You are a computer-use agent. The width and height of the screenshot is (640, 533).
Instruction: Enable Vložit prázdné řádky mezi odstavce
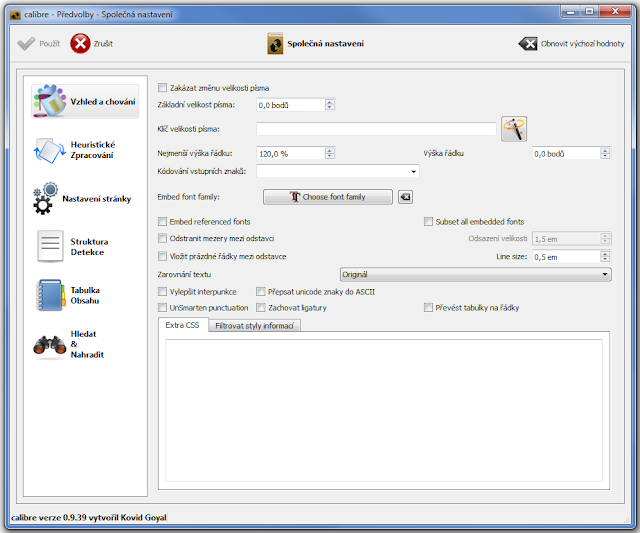pyautogui.click(x=162, y=256)
